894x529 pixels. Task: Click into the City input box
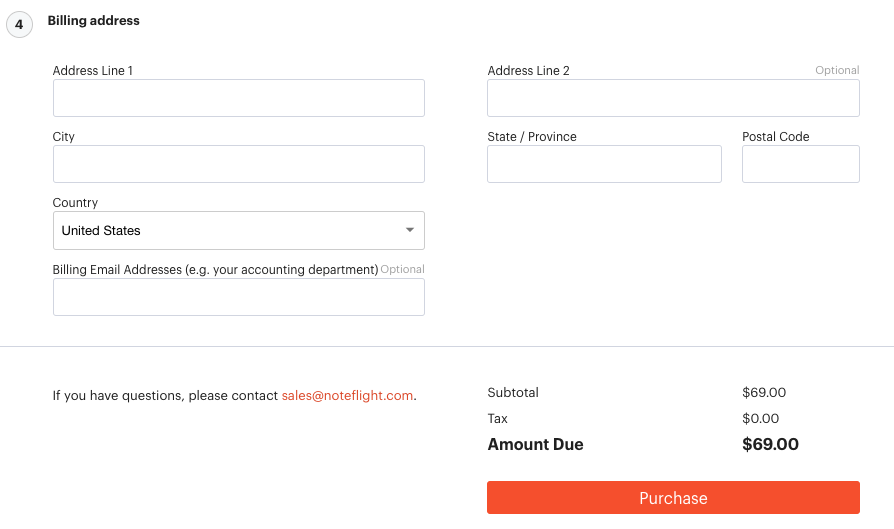(x=239, y=164)
